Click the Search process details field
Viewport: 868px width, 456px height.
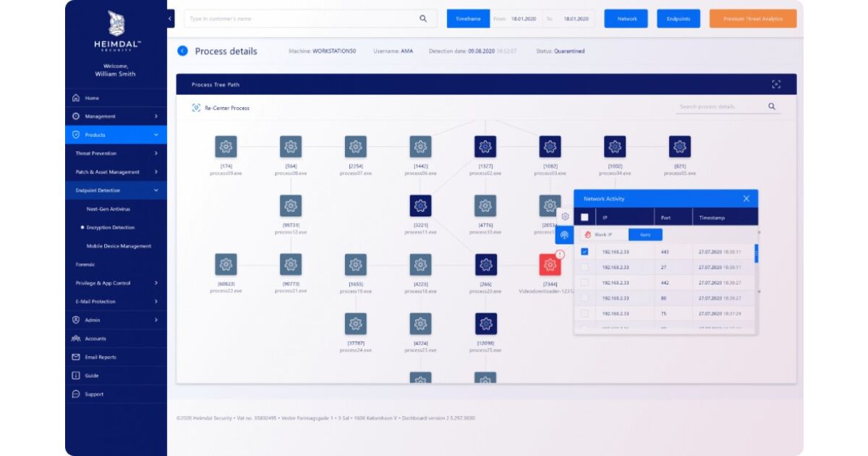click(x=720, y=107)
